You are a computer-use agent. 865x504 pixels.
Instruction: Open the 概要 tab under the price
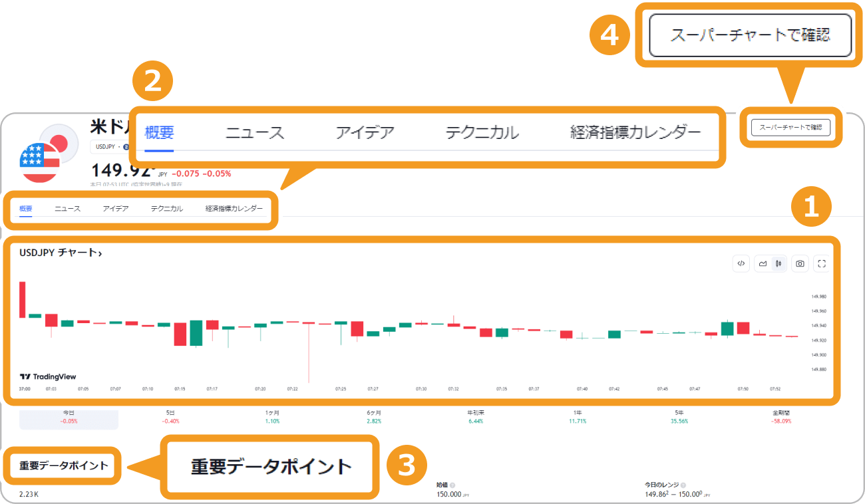[x=26, y=209]
